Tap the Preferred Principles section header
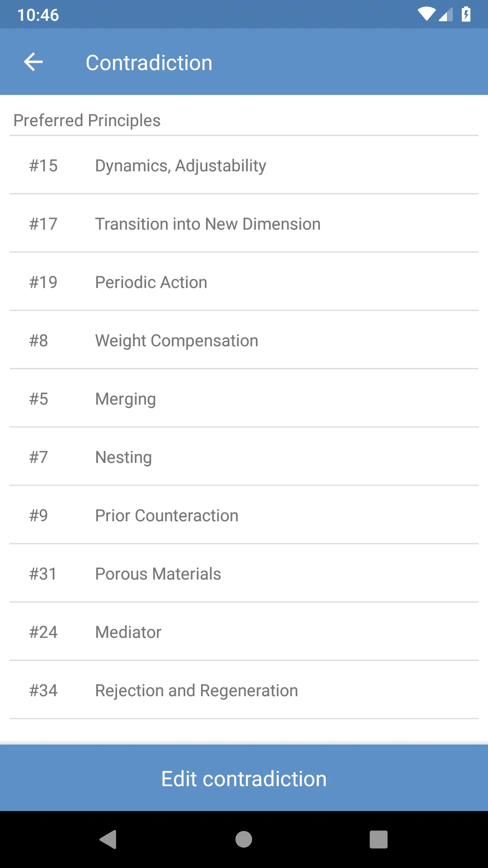 pos(87,120)
